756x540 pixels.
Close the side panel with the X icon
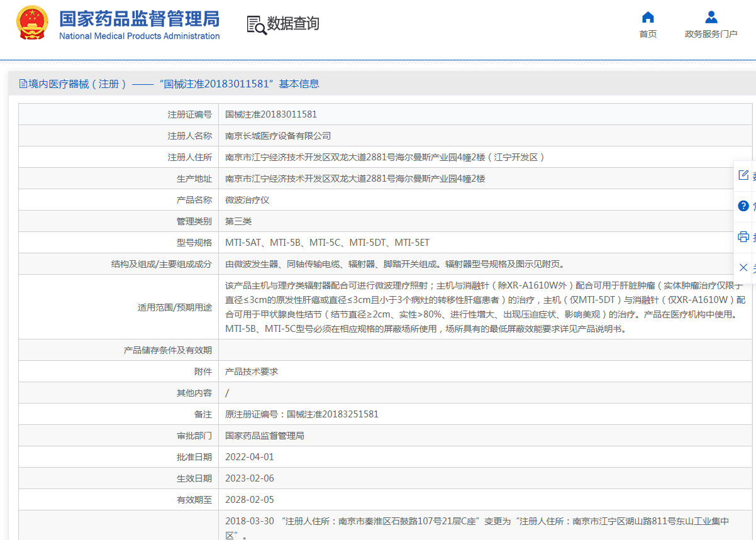tap(743, 267)
